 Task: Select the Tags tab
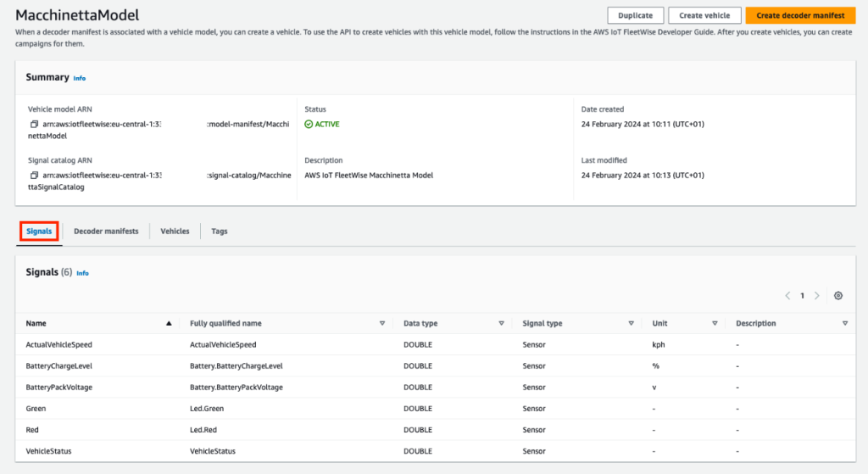[x=219, y=231]
